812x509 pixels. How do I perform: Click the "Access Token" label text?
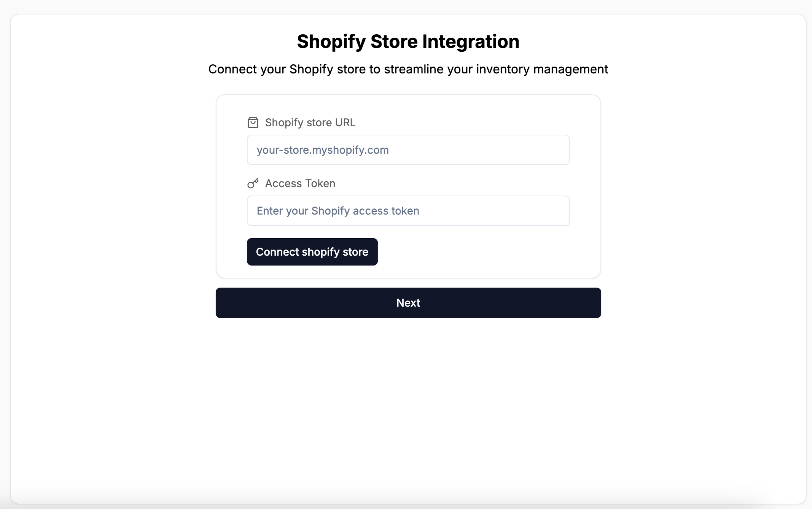(x=300, y=183)
